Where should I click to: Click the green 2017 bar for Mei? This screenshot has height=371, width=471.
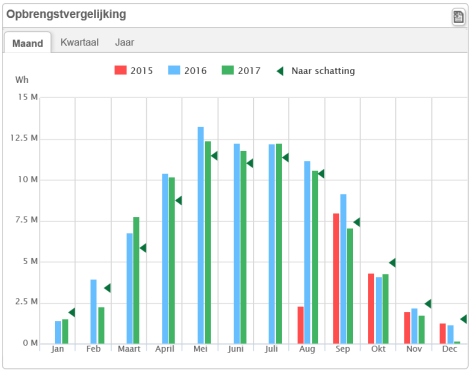(x=208, y=242)
